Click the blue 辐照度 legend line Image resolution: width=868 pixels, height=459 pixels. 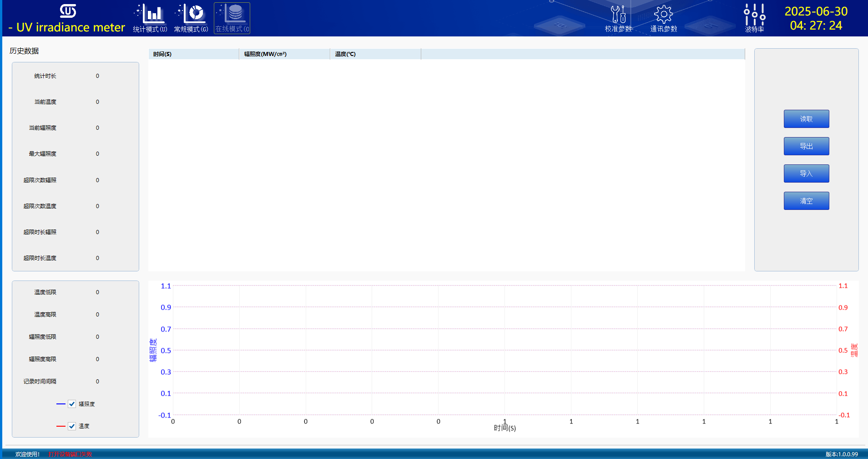(x=61, y=404)
